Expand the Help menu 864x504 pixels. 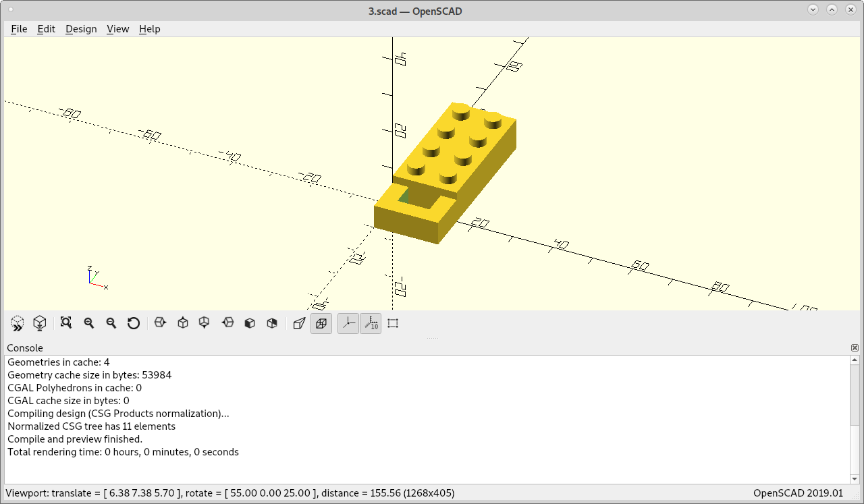tap(150, 29)
